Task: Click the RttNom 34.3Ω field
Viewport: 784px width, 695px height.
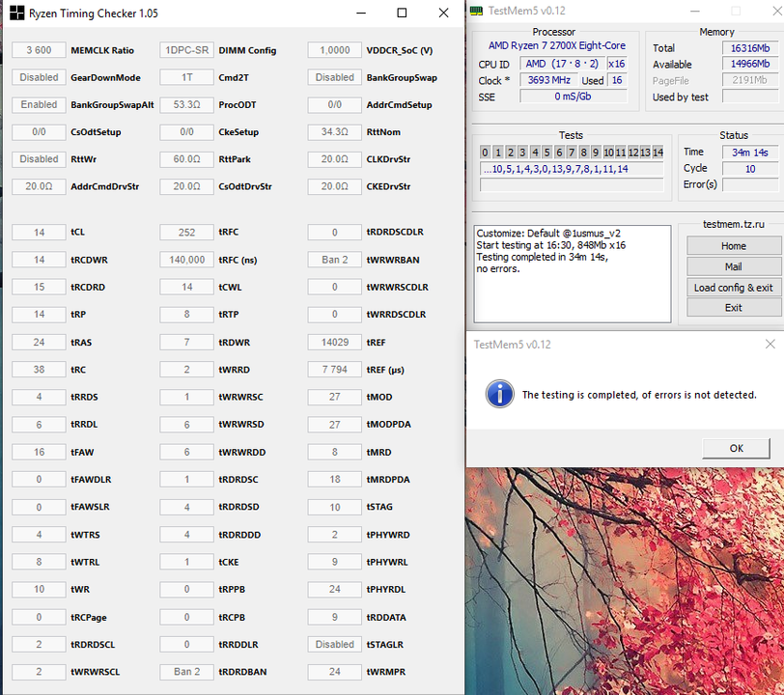Action: (x=335, y=132)
